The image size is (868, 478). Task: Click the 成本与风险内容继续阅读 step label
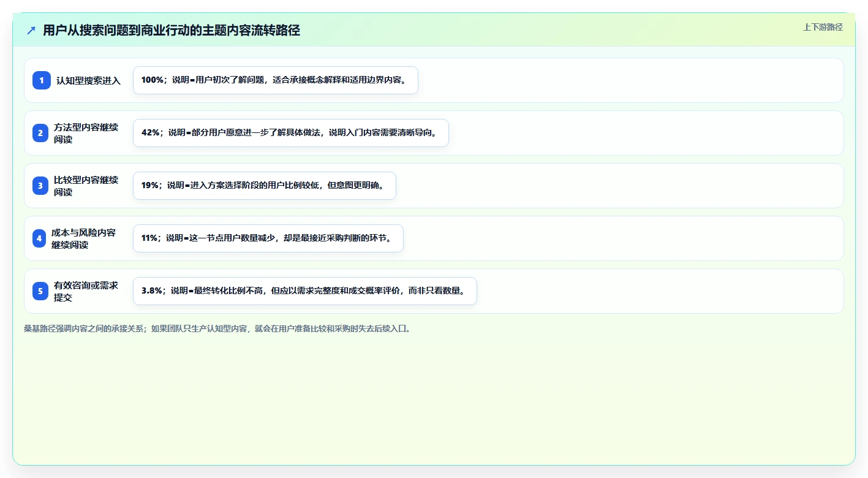coord(84,238)
